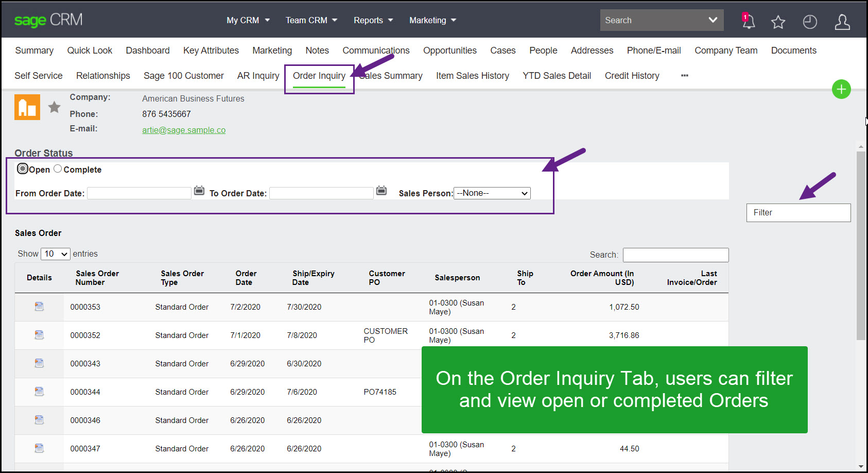Open the calendar picker for From Order Date
Viewport: 868px width, 473px height.
tap(199, 191)
